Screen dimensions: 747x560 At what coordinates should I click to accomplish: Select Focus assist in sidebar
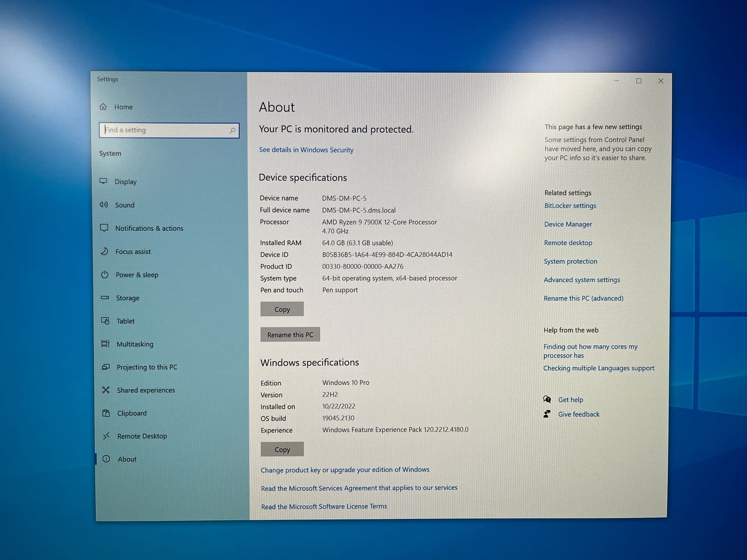(x=134, y=252)
